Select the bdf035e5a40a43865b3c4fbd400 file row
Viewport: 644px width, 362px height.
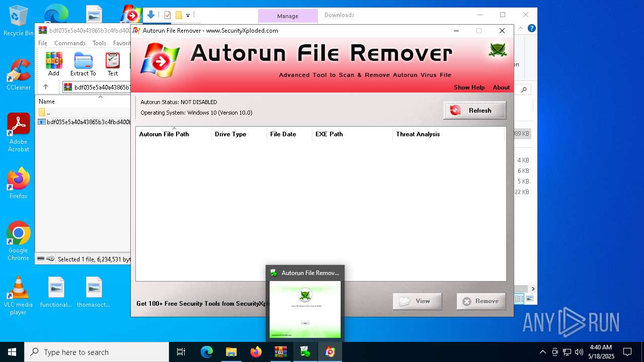(x=84, y=122)
